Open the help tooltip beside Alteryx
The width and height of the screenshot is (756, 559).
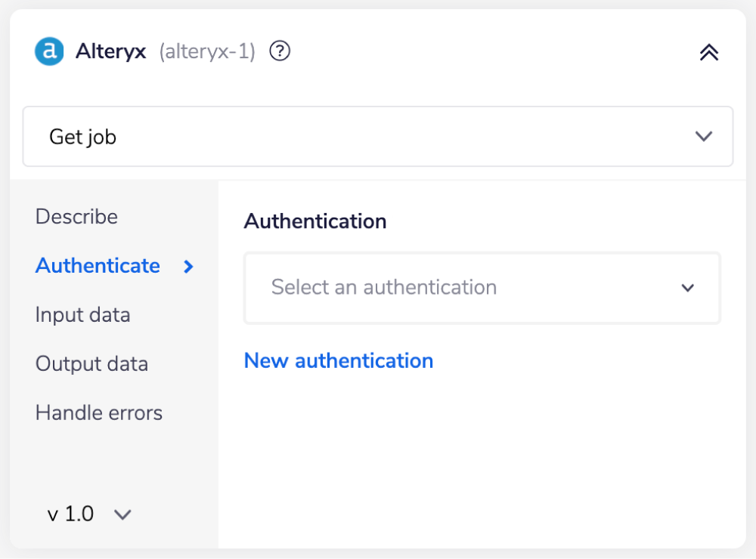tap(279, 51)
